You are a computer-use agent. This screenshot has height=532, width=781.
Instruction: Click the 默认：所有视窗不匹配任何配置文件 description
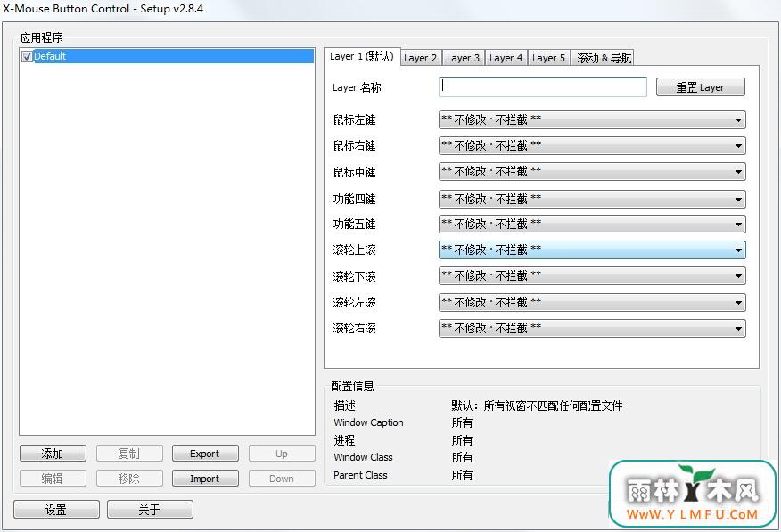tap(537, 405)
